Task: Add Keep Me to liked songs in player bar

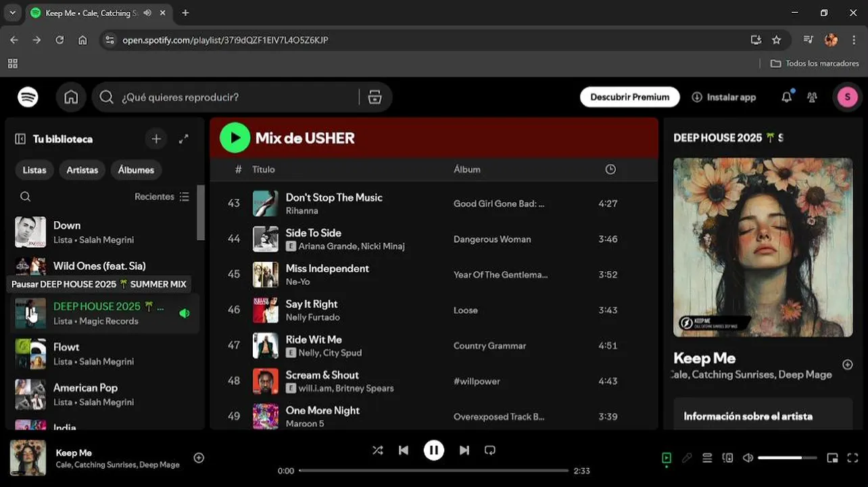Action: coord(199,458)
